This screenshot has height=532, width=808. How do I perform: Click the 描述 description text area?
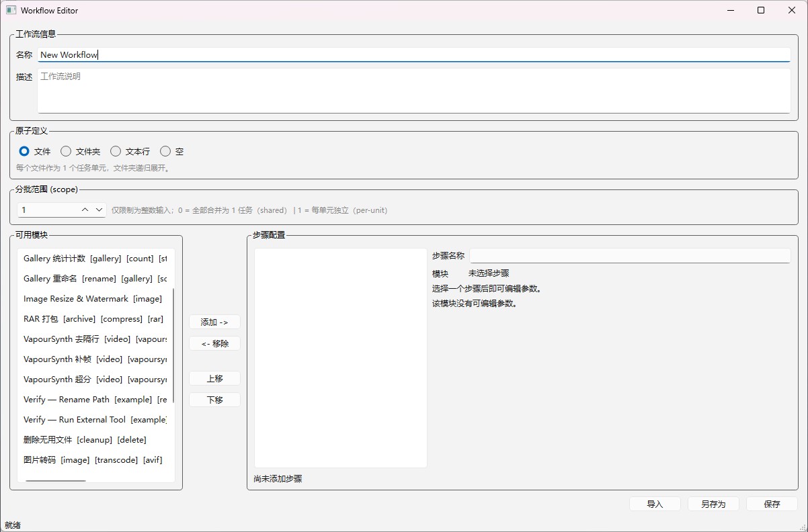tap(414, 91)
